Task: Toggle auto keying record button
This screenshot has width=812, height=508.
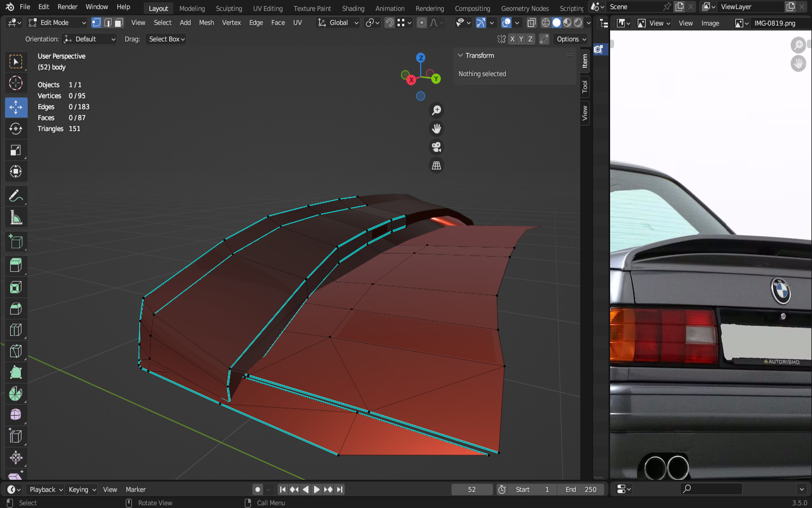Action: 258,489
